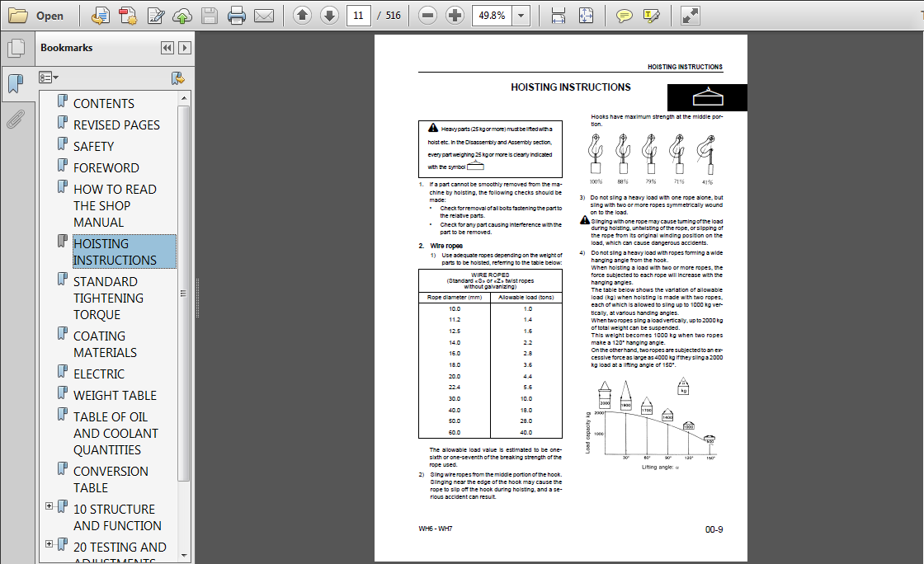Print the document with printer icon
This screenshot has width=924, height=564.
pyautogui.click(x=236, y=16)
